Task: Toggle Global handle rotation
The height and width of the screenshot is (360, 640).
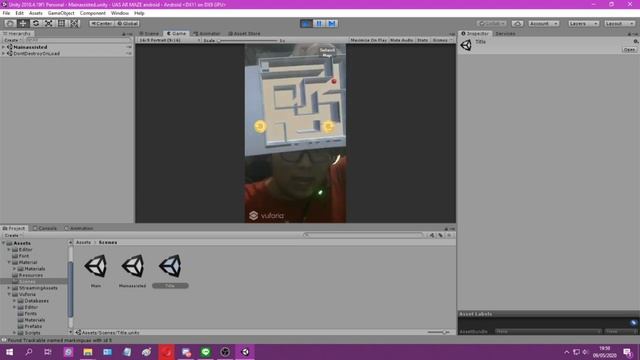Action: (127, 23)
